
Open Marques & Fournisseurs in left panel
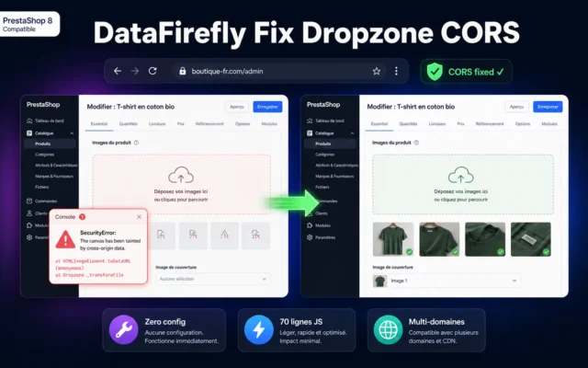click(54, 176)
